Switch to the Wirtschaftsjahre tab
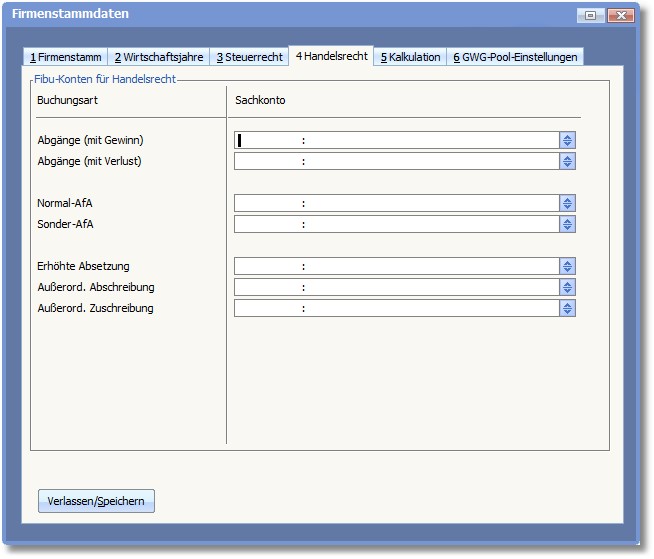The image size is (654, 559). (158, 57)
